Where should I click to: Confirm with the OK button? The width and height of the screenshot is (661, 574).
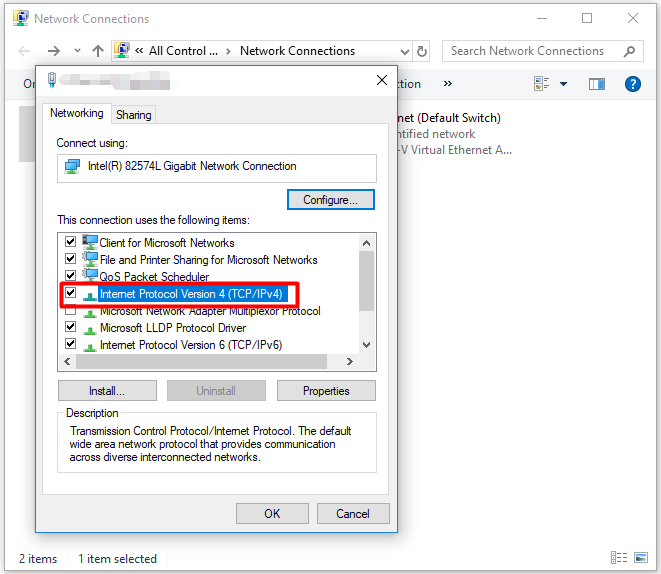pyautogui.click(x=272, y=513)
